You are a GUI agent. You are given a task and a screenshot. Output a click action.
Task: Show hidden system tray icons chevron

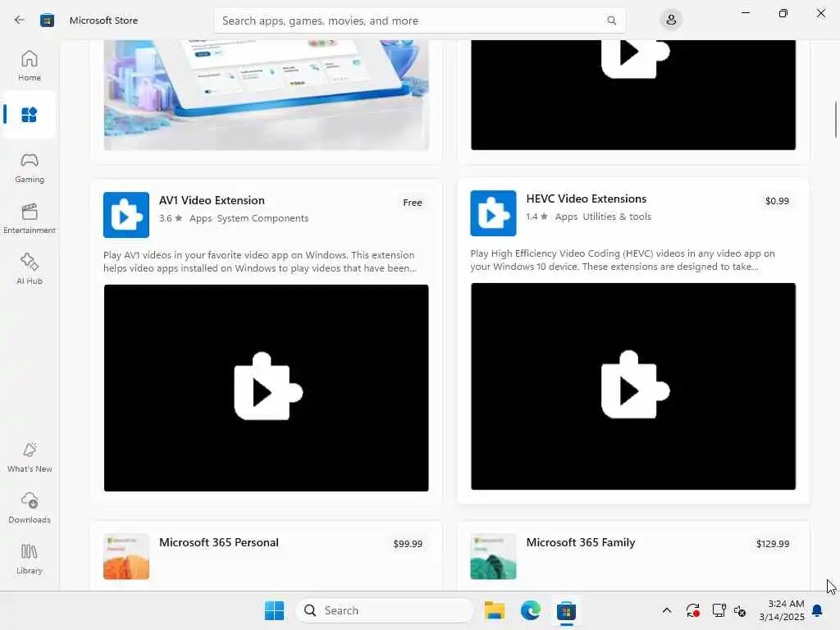click(666, 610)
